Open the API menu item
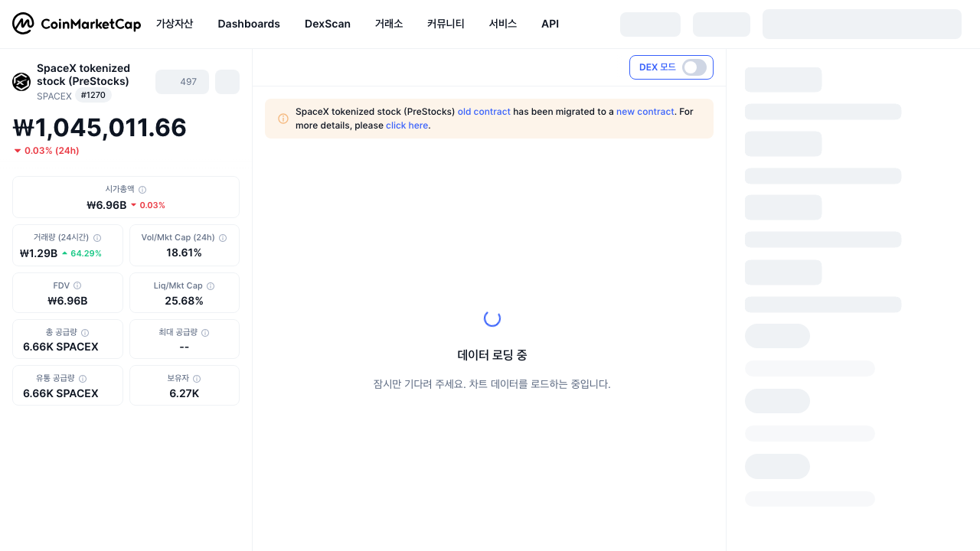 point(550,24)
